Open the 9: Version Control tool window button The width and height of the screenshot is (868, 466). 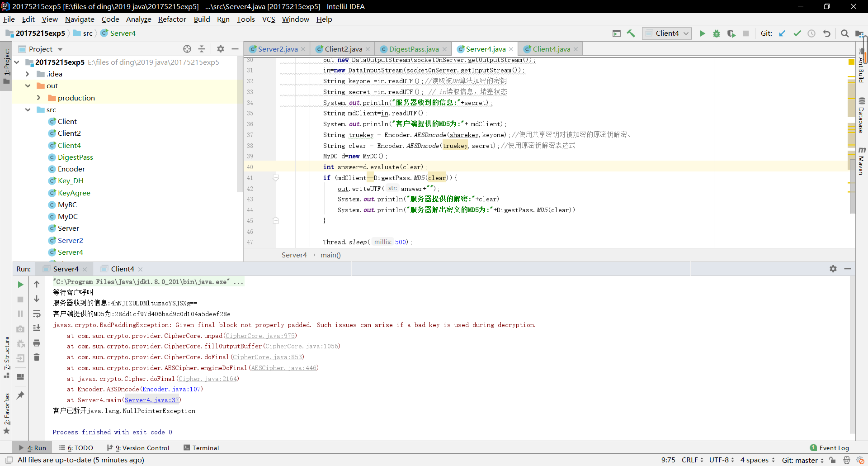pos(138,448)
